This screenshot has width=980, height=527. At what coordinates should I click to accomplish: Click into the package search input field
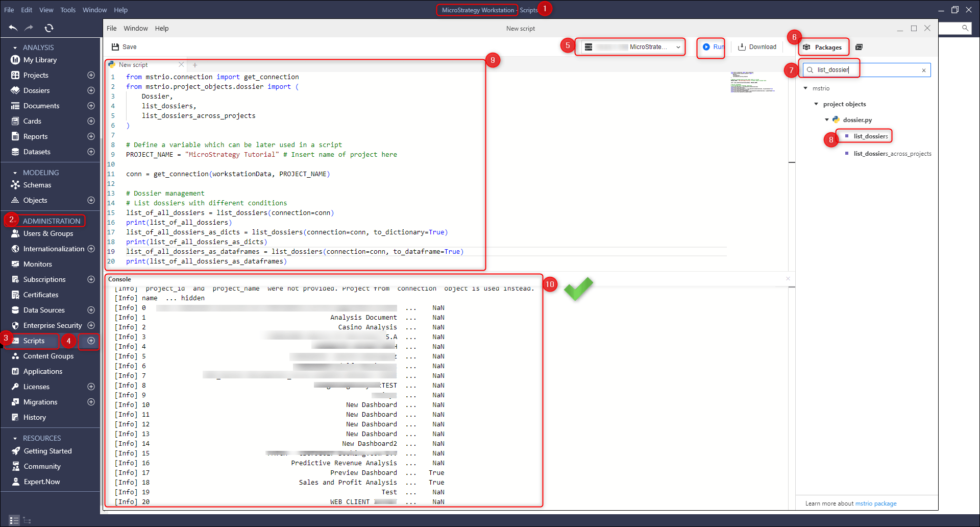point(866,70)
